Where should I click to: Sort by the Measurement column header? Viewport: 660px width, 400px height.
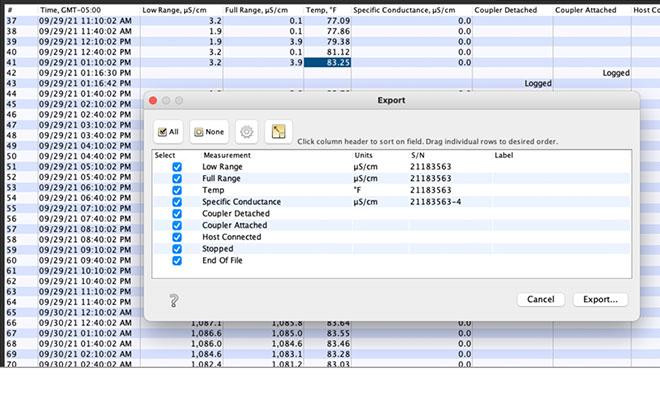[227, 155]
